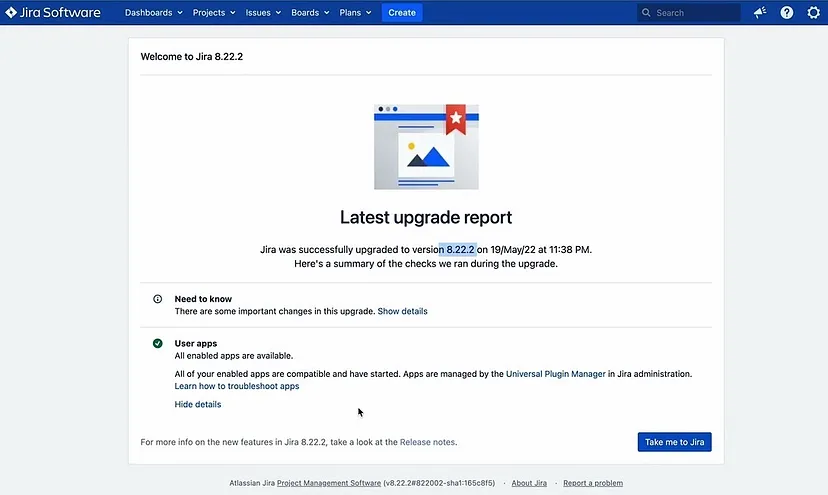Hide details under User apps
Image resolution: width=828 pixels, height=495 pixels.
tap(198, 404)
